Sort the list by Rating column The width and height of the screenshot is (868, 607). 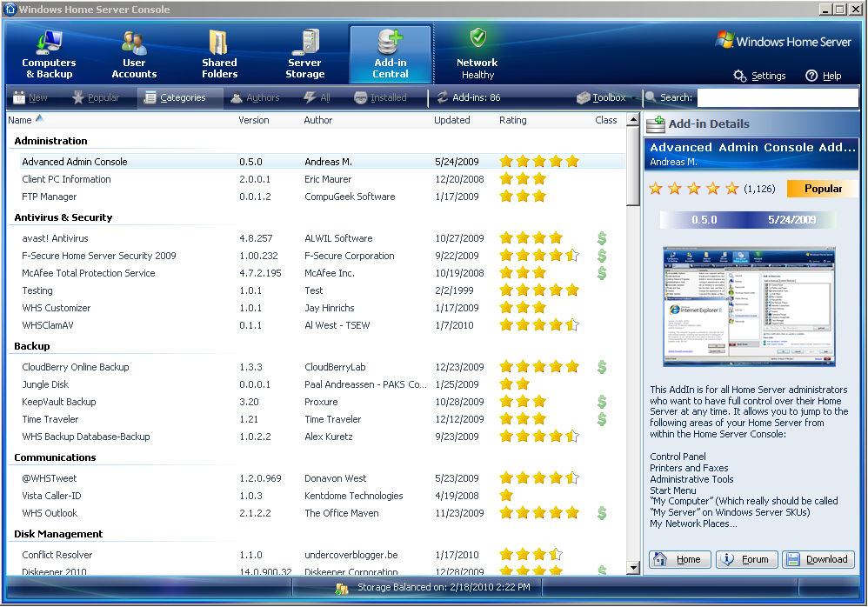tap(512, 120)
